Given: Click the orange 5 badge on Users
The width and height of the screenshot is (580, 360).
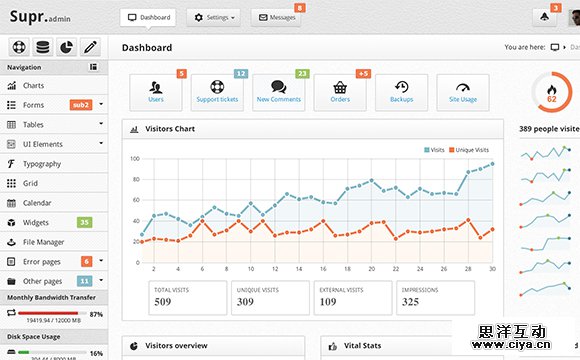Looking at the screenshot, I should [x=181, y=74].
